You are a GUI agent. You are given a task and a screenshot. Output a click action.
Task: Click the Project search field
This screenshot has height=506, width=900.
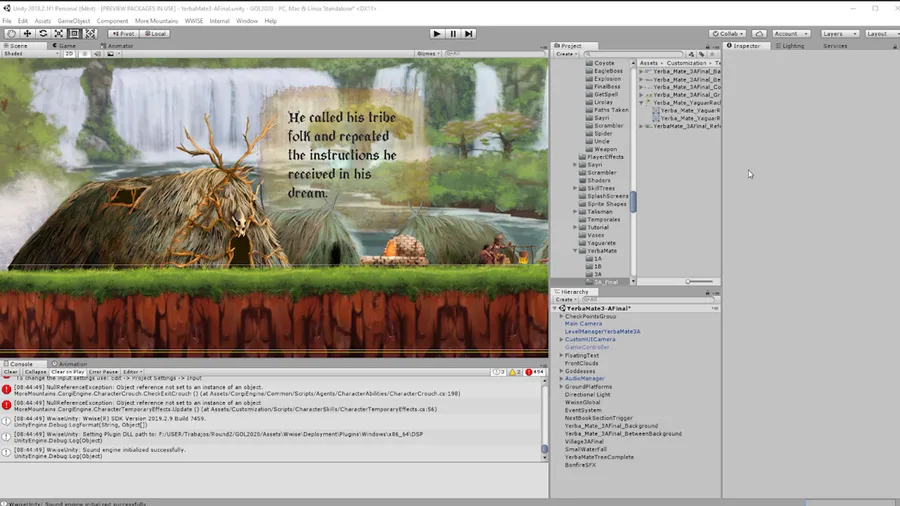coord(633,54)
